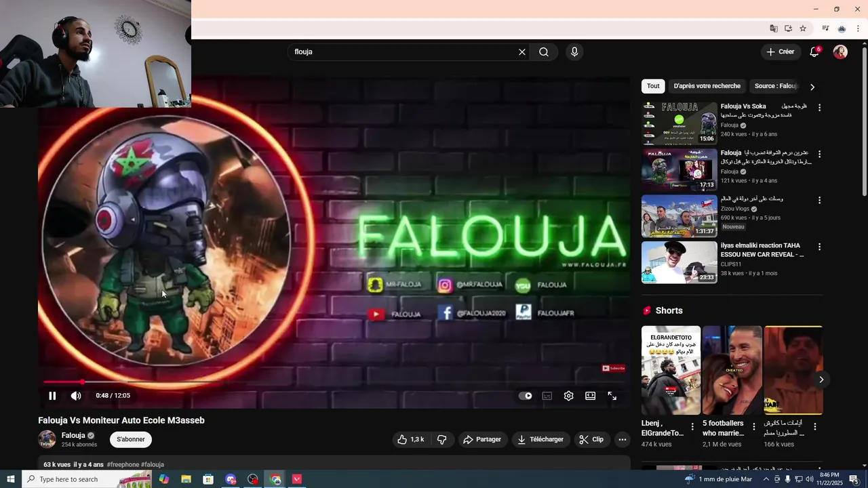
Task: Switch to Chrome in the taskbar
Action: click(x=275, y=479)
